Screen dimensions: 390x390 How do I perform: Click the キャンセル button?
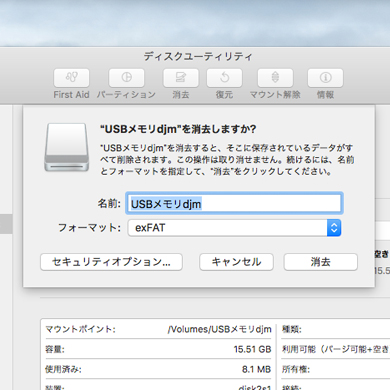(236, 262)
